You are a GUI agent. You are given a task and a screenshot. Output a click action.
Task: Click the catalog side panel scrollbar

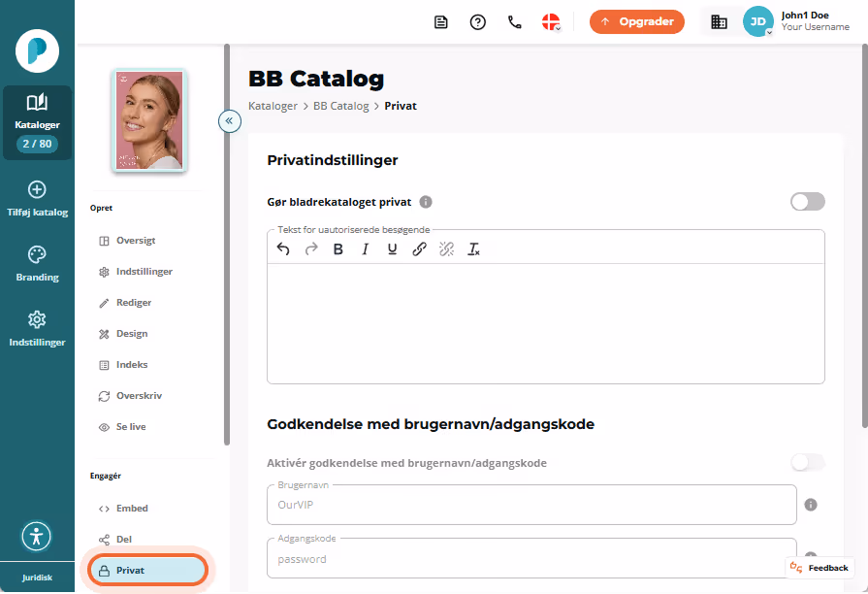pos(226,245)
